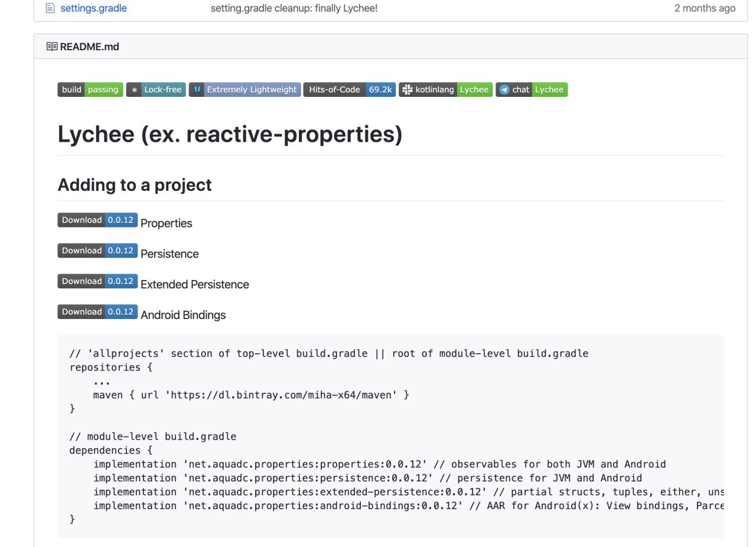Open the Extremely Lightweight badge
This screenshot has width=756, height=547.
click(245, 90)
